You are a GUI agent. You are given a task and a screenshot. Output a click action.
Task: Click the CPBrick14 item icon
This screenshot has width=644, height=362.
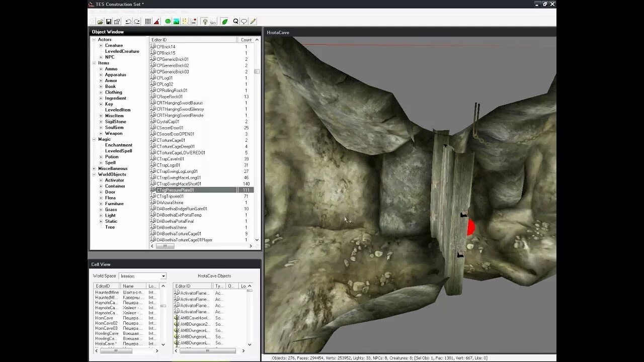pos(153,47)
